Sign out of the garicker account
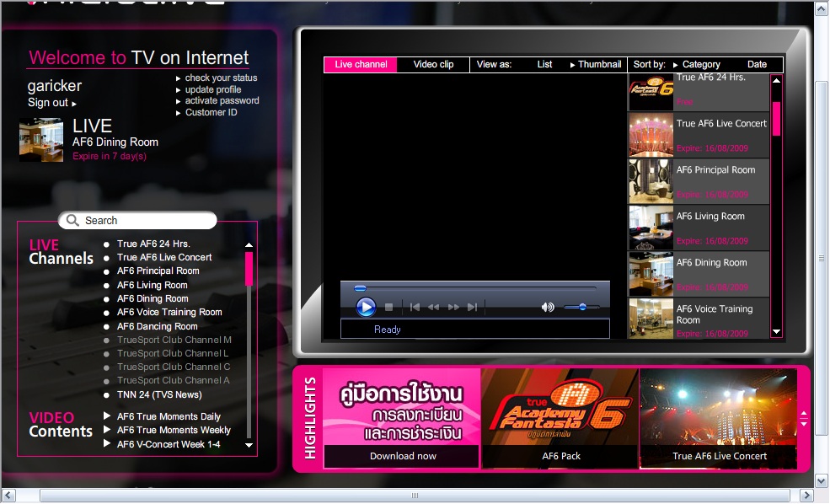The height and width of the screenshot is (504, 830). coord(52,103)
